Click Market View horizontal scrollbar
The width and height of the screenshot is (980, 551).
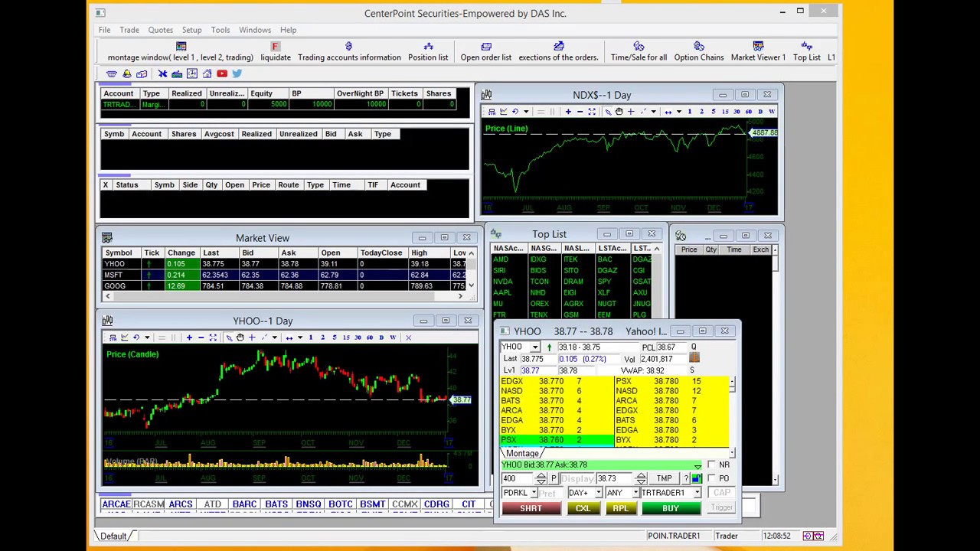[x=283, y=296]
